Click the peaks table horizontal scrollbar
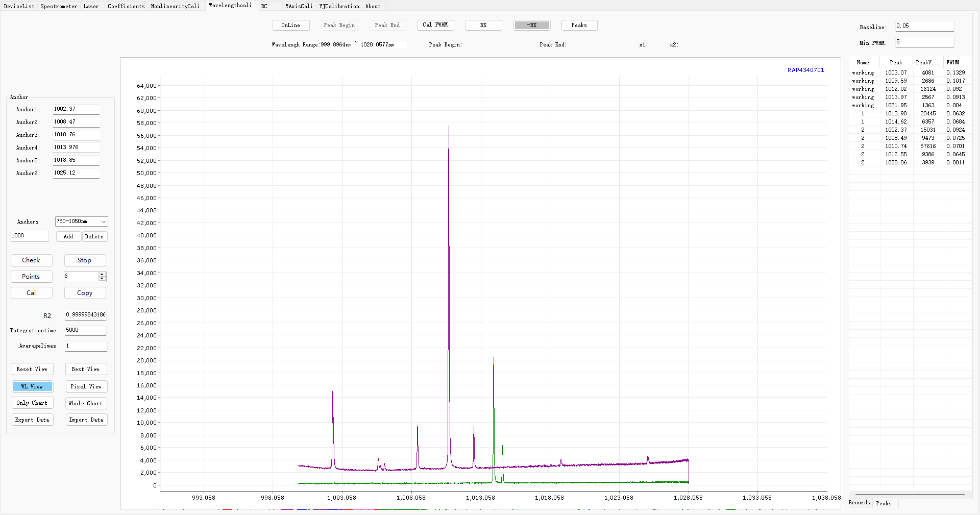The height and width of the screenshot is (515, 980). (x=910, y=495)
